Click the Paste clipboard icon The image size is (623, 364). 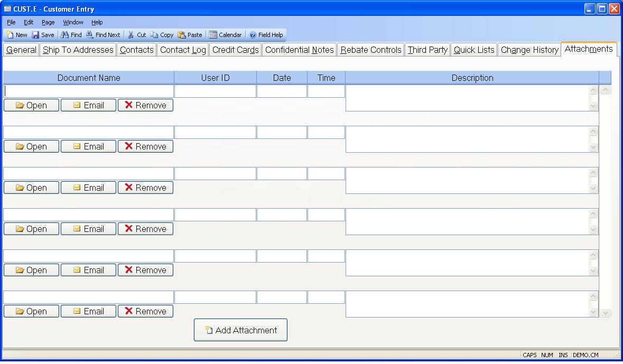(x=182, y=35)
